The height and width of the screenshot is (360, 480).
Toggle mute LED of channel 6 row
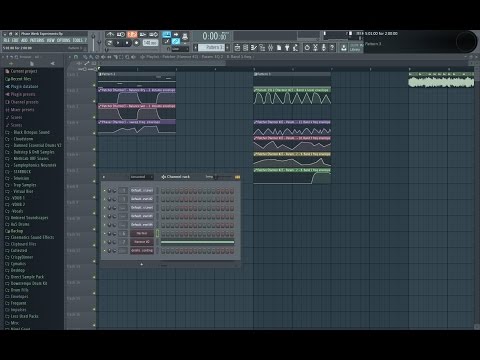(x=105, y=233)
